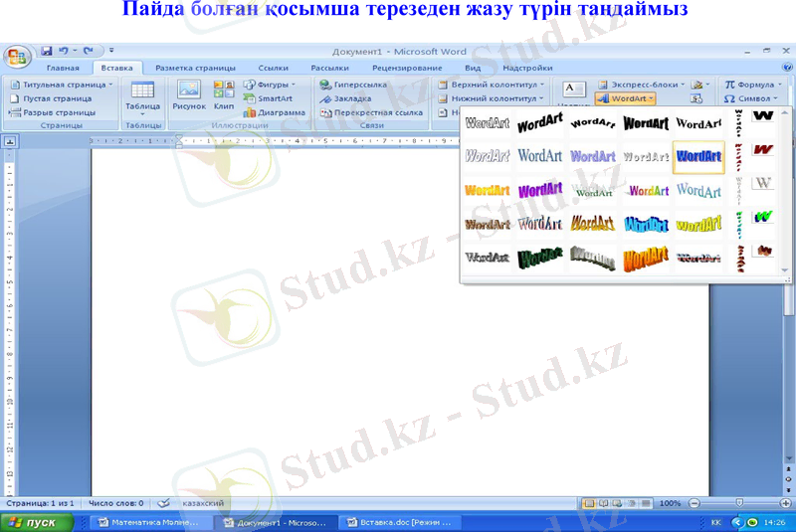Switch to Full Screen Reading view

coord(604,503)
